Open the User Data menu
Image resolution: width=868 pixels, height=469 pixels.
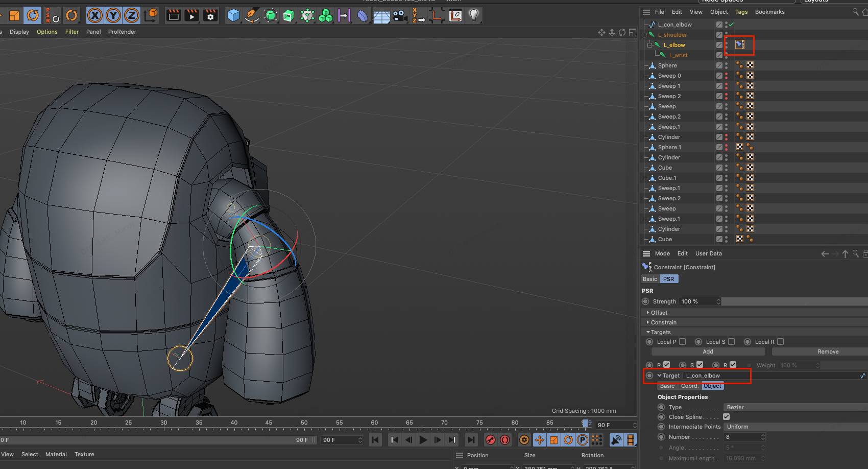point(709,253)
